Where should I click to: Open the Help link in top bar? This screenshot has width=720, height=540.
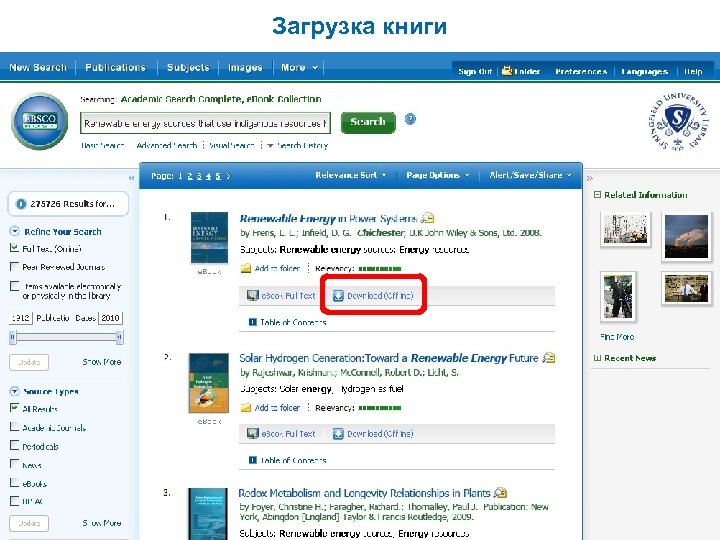[x=693, y=72]
